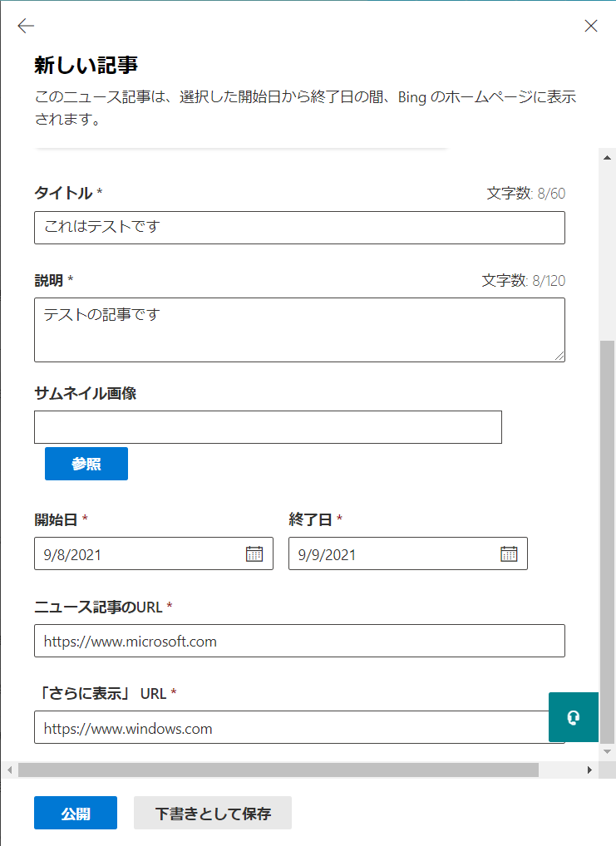Image resolution: width=616 pixels, height=846 pixels.
Task: Click into the 説明 text area
Action: 299,330
